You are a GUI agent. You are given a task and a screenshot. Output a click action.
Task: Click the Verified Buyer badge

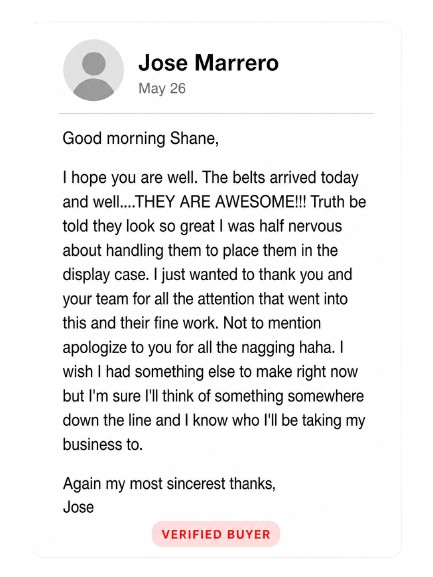click(x=216, y=534)
